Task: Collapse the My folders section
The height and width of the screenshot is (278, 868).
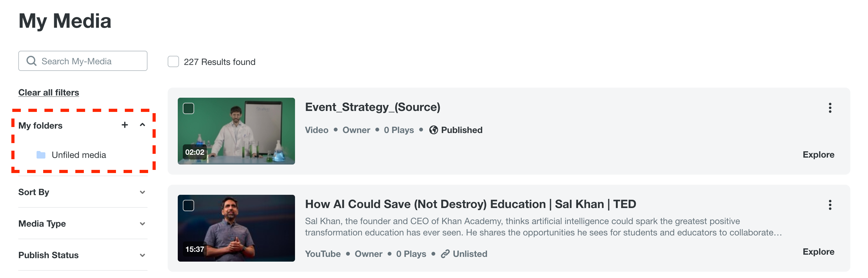Action: click(x=142, y=125)
